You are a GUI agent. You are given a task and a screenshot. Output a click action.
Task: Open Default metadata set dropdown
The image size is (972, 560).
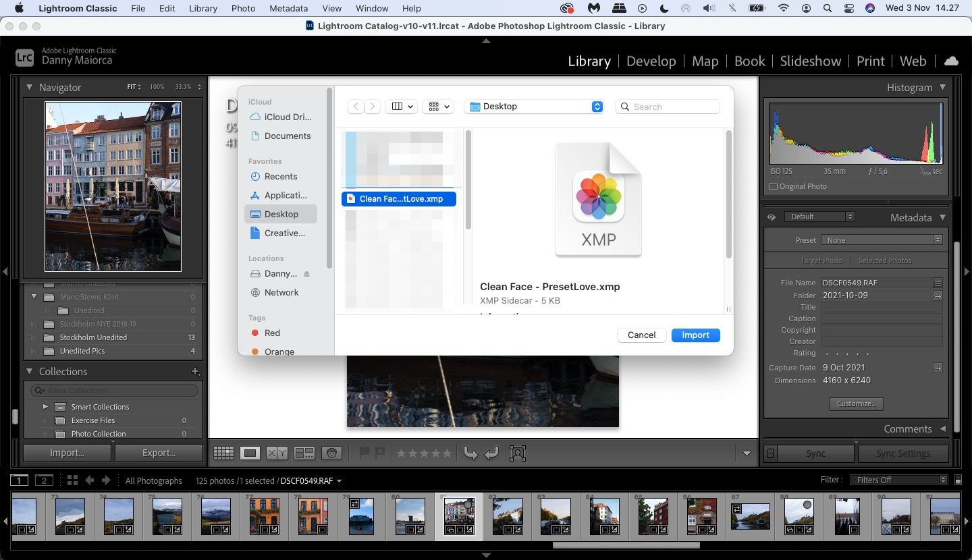click(819, 217)
